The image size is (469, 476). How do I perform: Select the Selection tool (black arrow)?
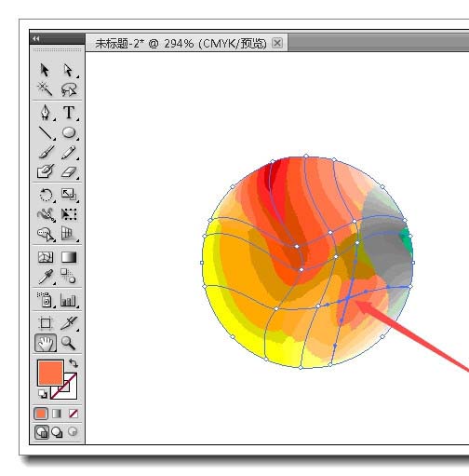45,70
